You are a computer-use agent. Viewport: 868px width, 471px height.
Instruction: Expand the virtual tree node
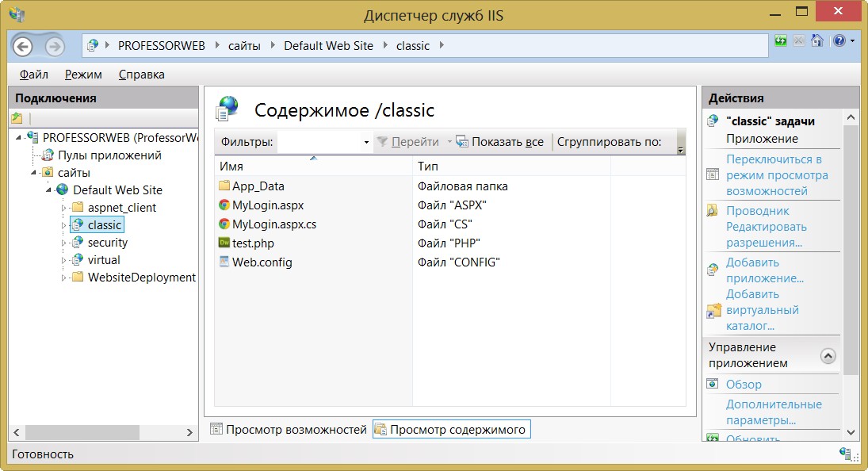coord(63,261)
